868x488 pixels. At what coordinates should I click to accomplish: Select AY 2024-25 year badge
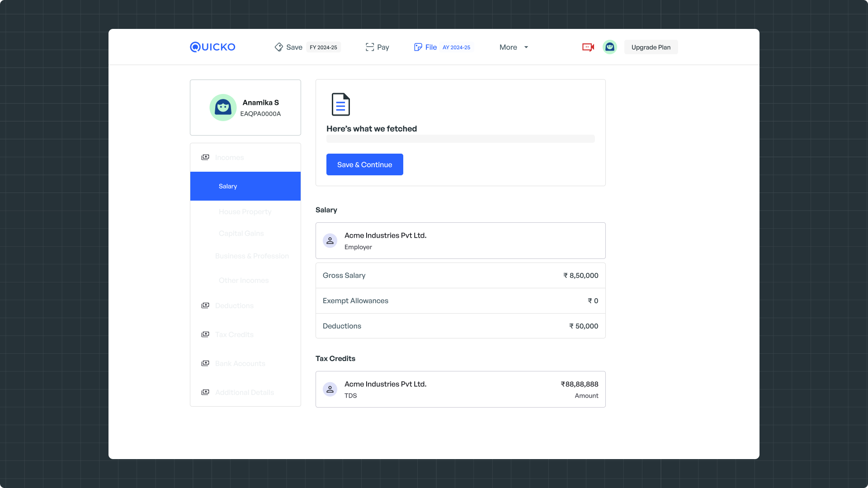point(456,47)
